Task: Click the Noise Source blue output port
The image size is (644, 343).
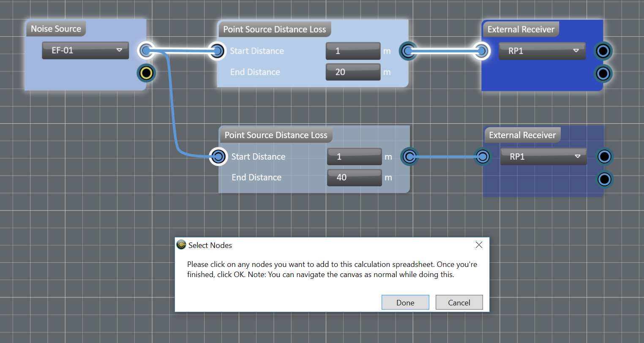Action: click(146, 51)
